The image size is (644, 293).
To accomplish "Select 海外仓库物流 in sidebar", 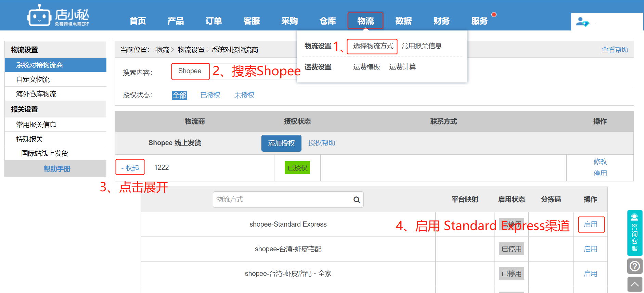I will 55,94.
